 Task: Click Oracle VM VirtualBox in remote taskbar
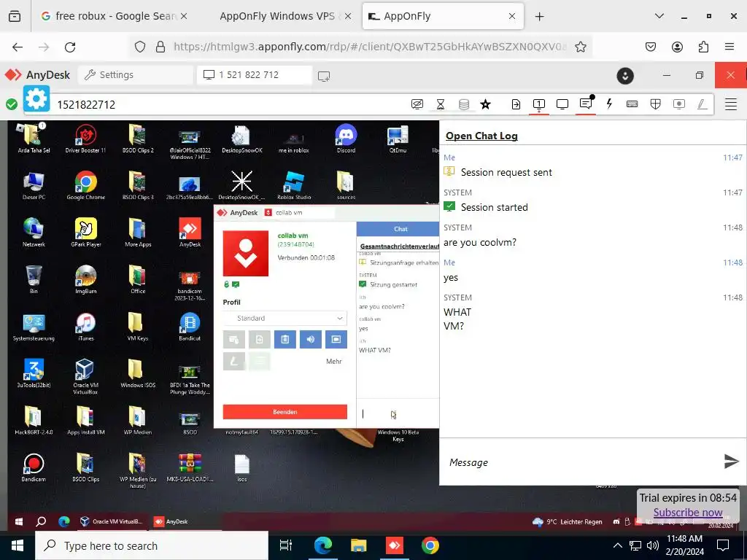coord(112,521)
